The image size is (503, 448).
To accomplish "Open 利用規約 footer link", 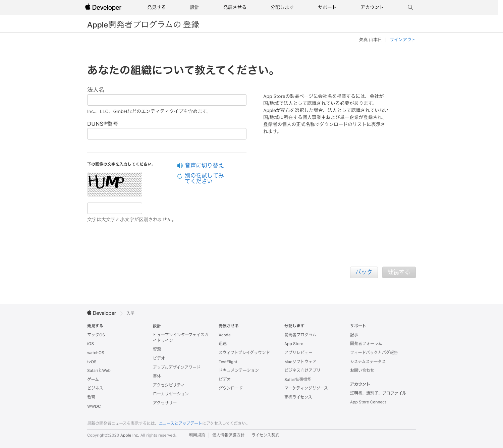I will 197,435.
